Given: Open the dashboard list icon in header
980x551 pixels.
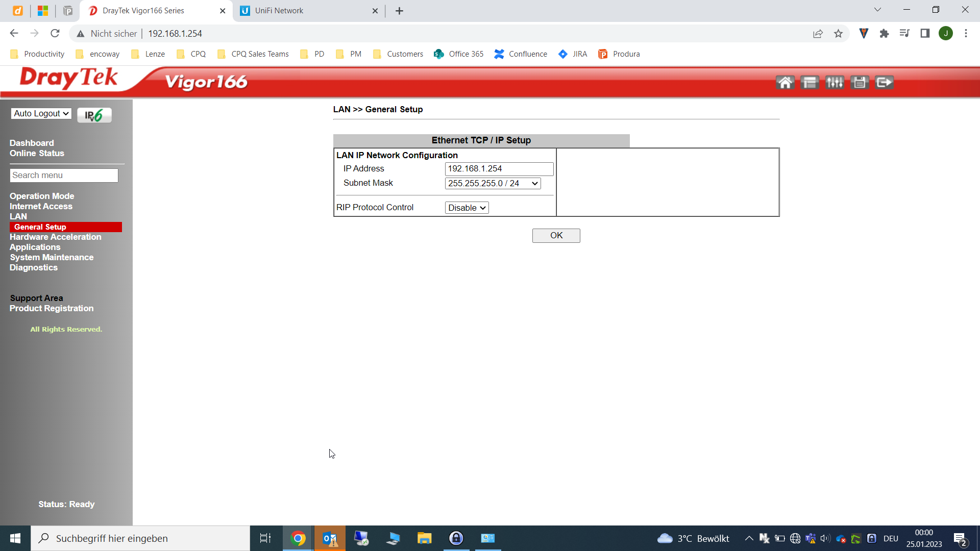Looking at the screenshot, I should point(810,82).
